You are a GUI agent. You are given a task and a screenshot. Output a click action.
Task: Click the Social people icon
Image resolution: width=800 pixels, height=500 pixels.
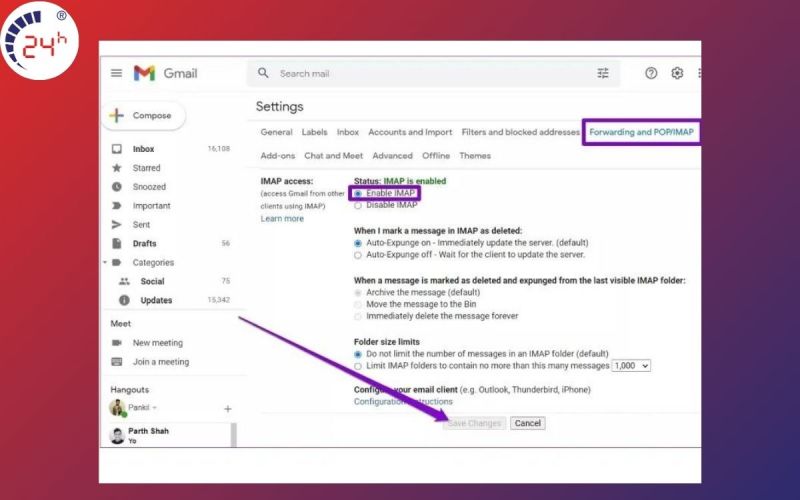[124, 281]
